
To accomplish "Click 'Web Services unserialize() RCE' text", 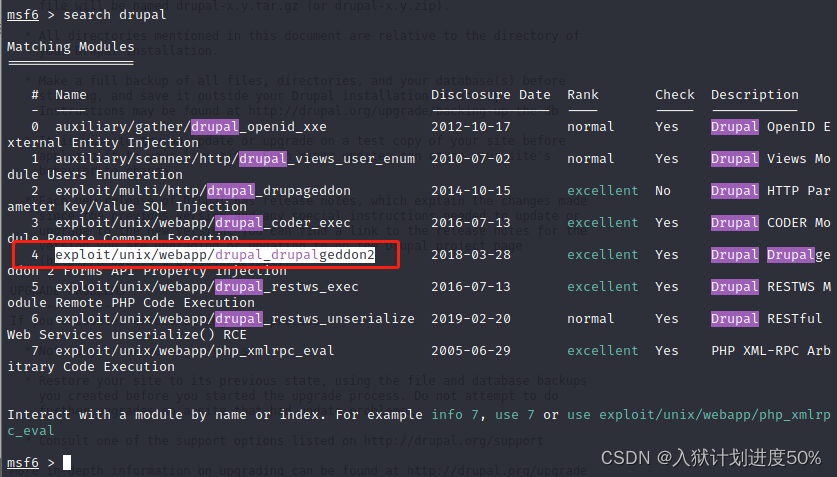I will pos(127,335).
